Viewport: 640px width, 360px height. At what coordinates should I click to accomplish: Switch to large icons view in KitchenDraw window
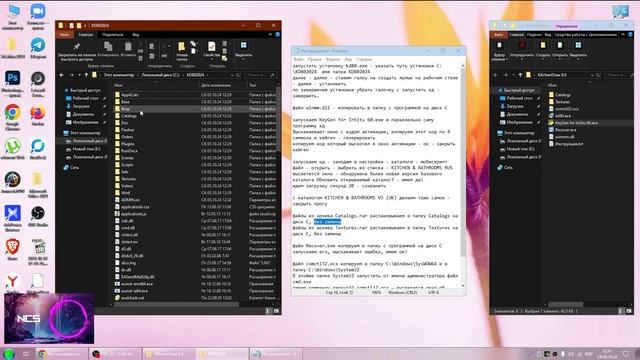[x=629, y=311]
